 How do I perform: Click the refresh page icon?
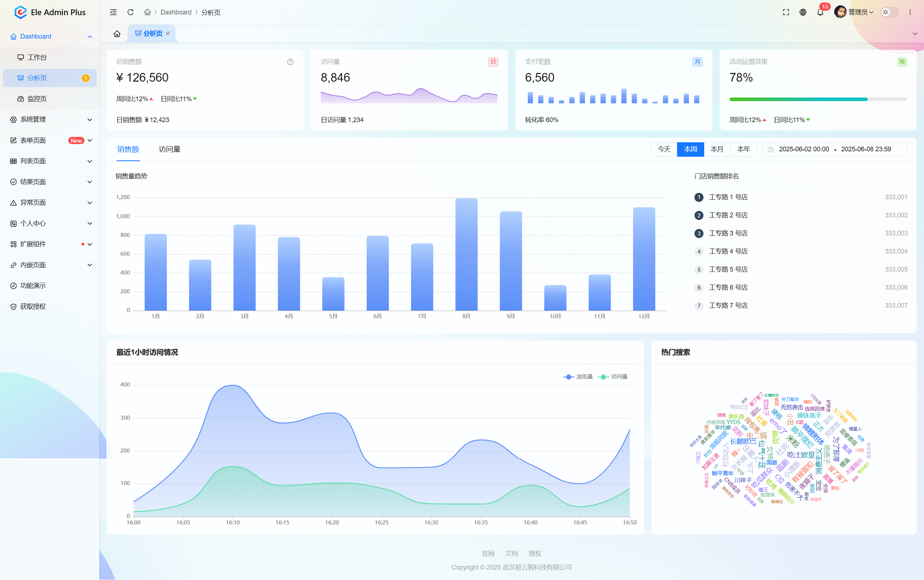coord(130,12)
